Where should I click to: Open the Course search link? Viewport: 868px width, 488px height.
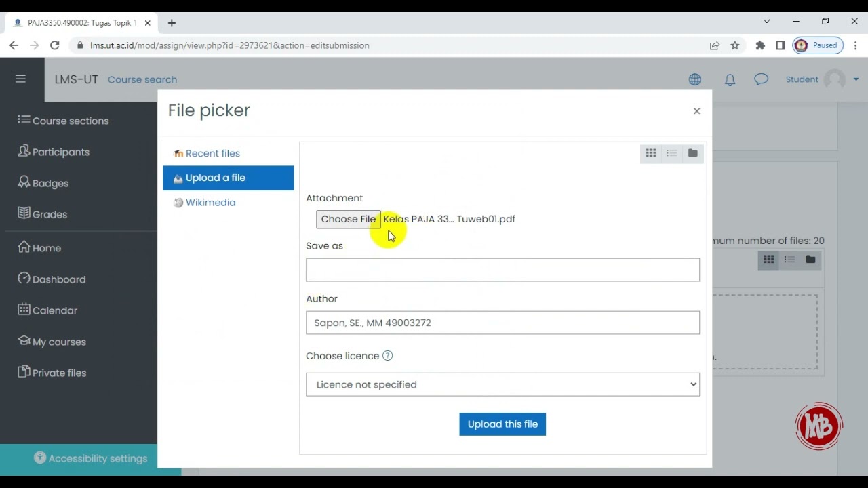point(142,79)
